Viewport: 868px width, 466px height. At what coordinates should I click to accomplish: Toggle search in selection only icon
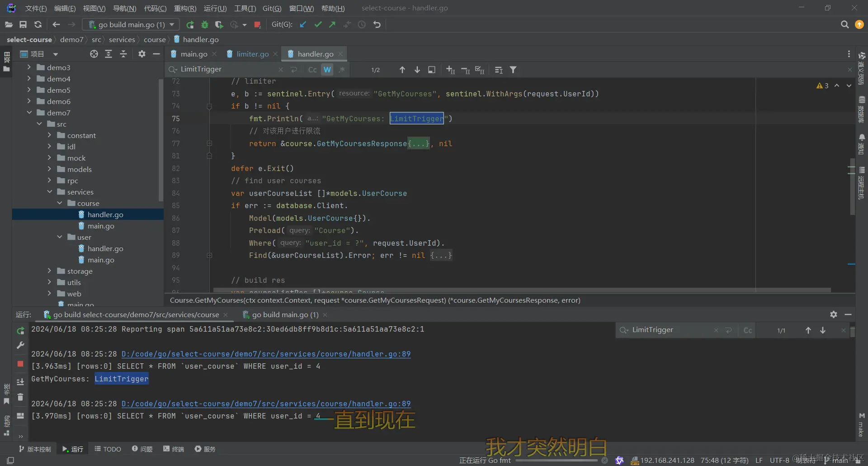[x=432, y=70]
